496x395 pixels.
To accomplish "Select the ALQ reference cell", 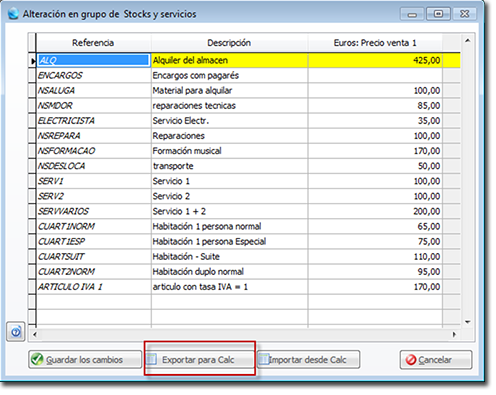I will pos(94,60).
